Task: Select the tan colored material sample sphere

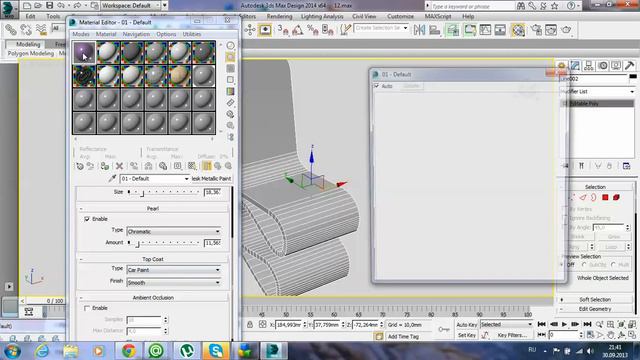Action: 180,76
